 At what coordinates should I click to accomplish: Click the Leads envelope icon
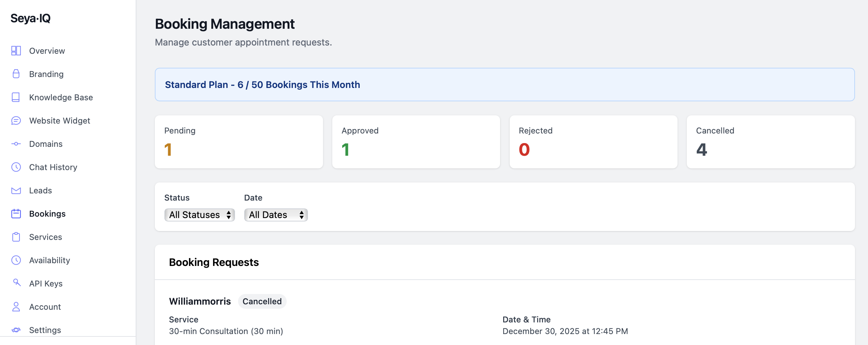16,190
